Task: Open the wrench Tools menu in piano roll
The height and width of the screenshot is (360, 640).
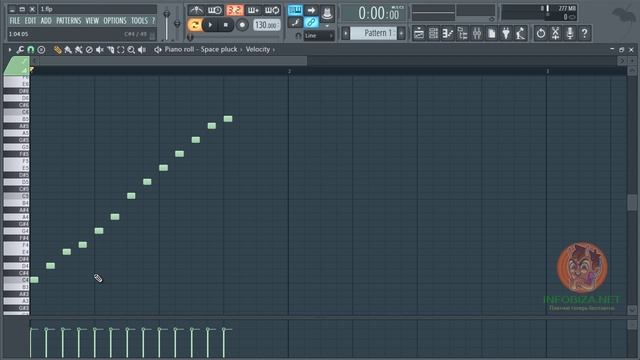Action: coord(20,50)
